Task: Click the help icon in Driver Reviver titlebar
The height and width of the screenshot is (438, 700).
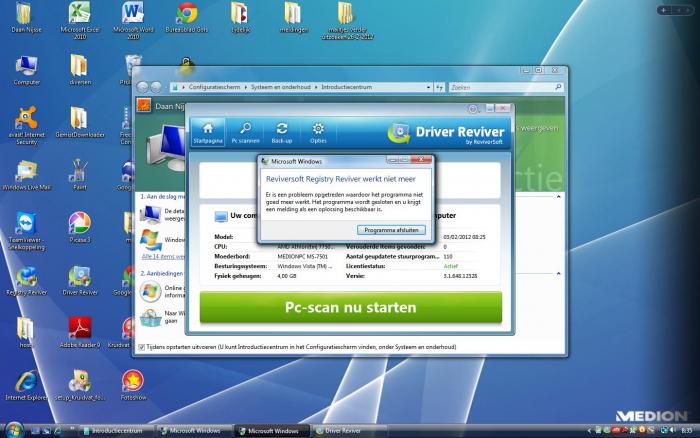Action: click(x=473, y=109)
